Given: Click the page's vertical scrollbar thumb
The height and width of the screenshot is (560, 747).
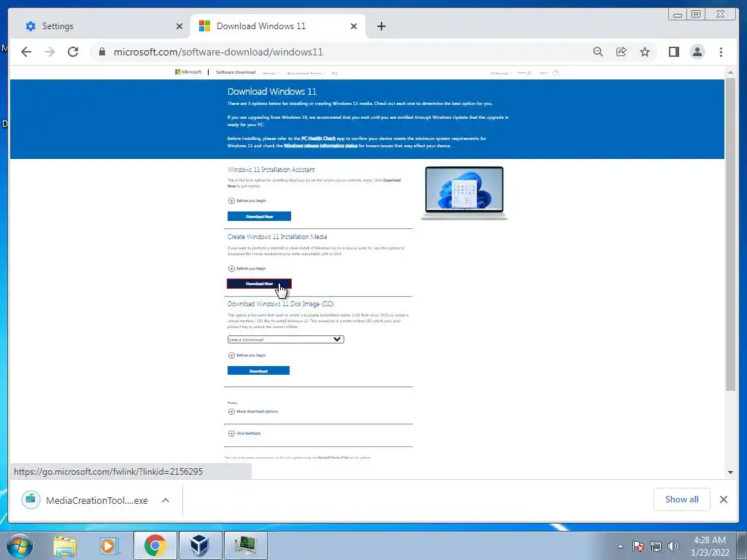Looking at the screenshot, I should 730,234.
